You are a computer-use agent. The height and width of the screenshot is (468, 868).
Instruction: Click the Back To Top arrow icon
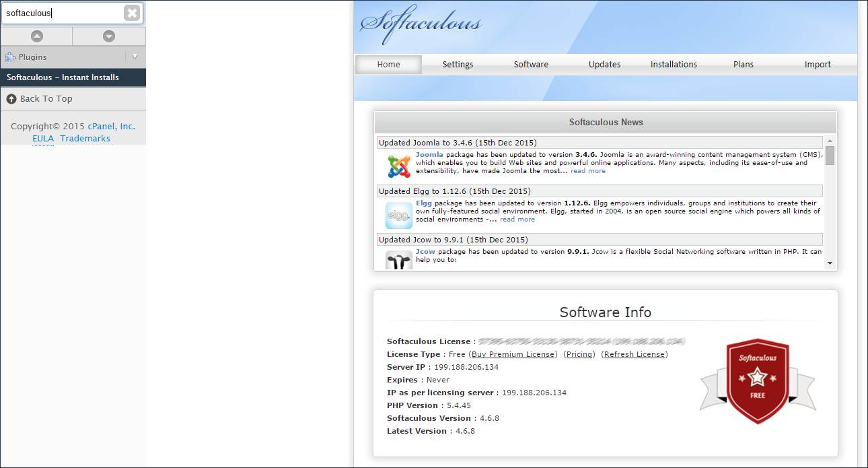(x=11, y=99)
